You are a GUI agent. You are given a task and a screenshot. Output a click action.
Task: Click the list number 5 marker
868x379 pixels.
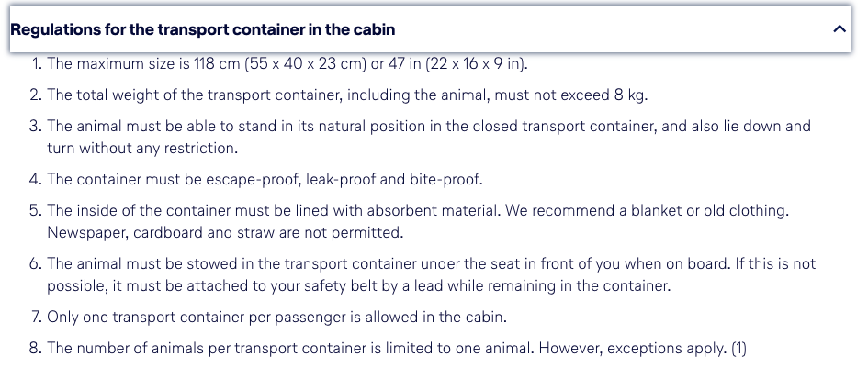coord(35,210)
